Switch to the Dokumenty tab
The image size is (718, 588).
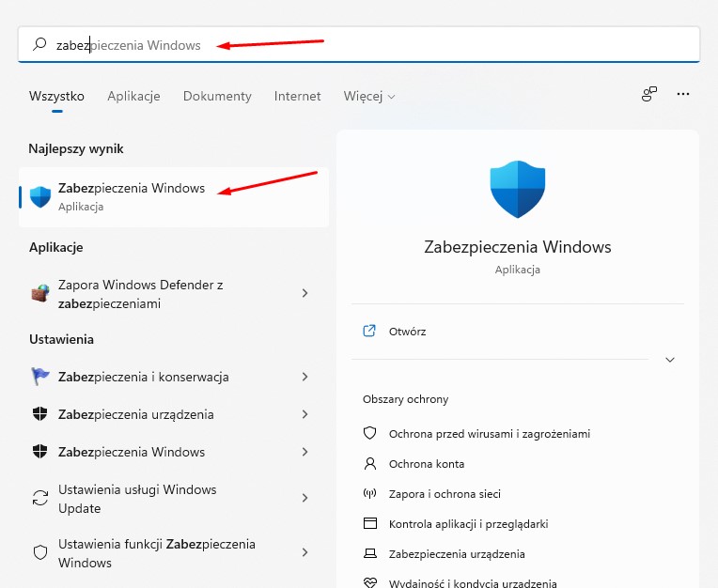coord(217,96)
